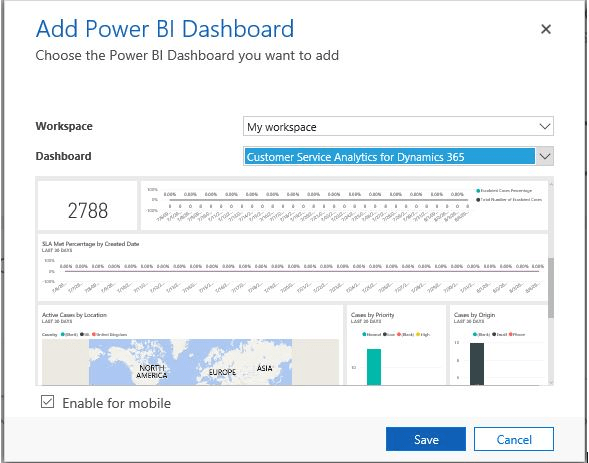
Task: Click the Enable for mobile label text
Action: tap(116, 403)
